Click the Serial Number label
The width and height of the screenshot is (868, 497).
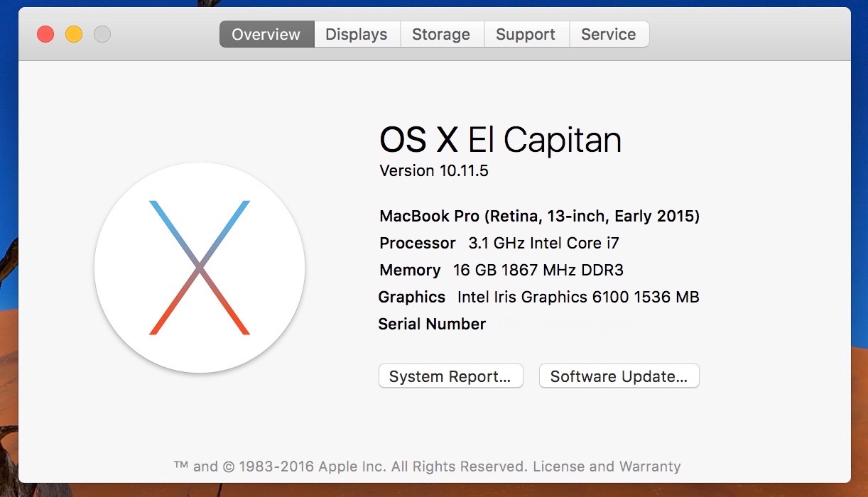click(x=432, y=324)
